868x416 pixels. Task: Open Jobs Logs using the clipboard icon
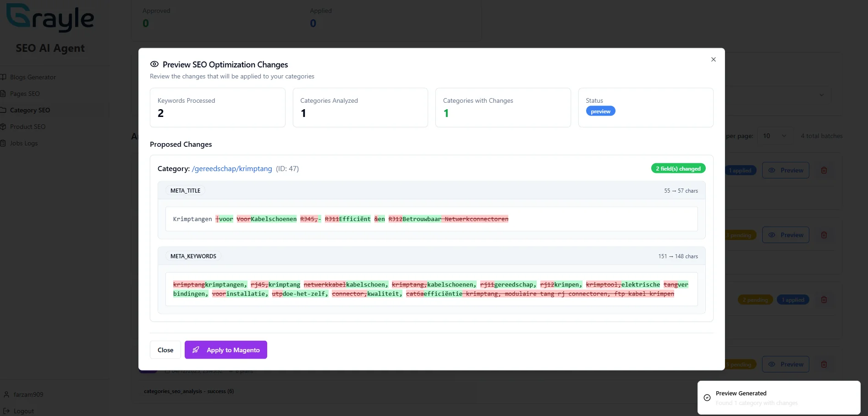tap(4, 143)
